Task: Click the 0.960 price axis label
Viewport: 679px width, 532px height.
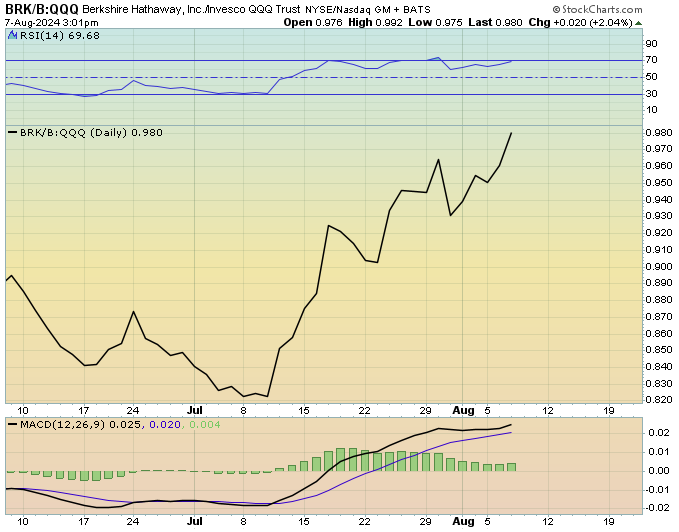Action: click(659, 166)
